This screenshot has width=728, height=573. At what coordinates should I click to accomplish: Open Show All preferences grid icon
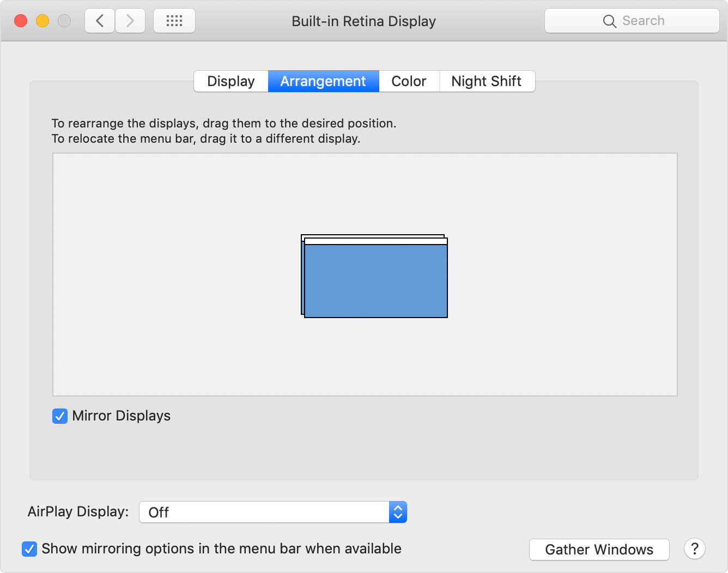pos(174,20)
